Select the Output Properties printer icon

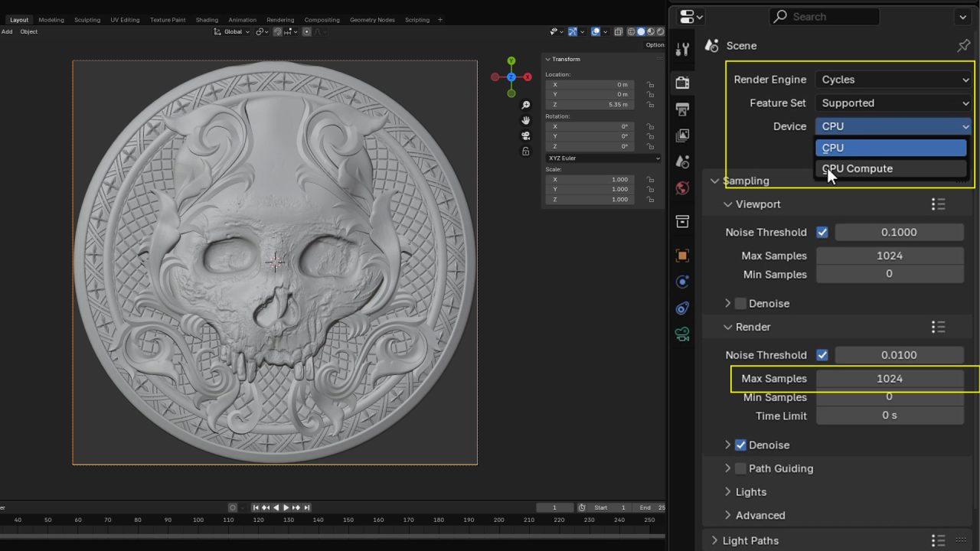pyautogui.click(x=682, y=109)
